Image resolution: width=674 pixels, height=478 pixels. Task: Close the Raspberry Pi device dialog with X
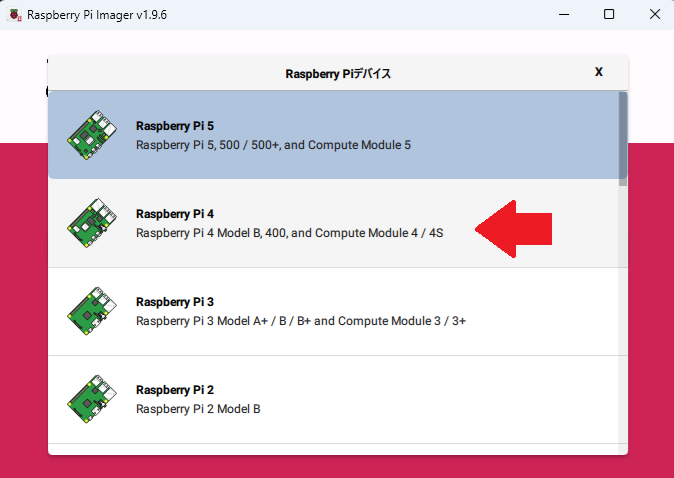tap(599, 72)
